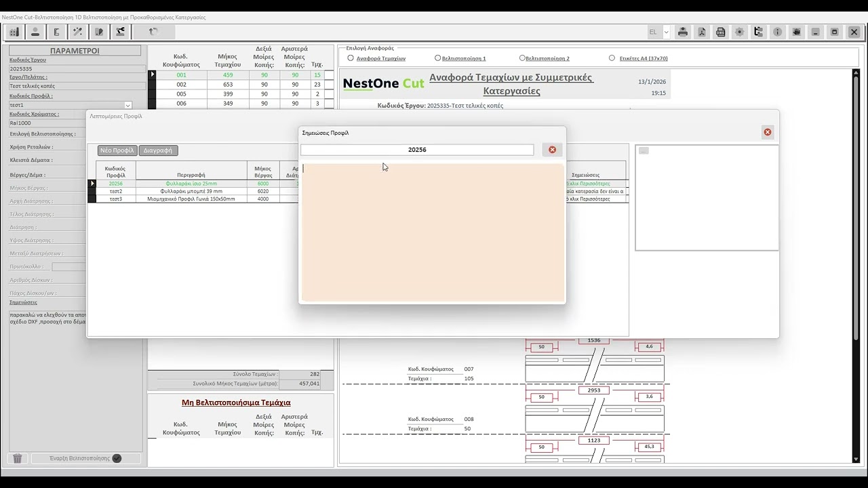Image resolution: width=868 pixels, height=488 pixels.
Task: Select frame code row 002
Action: (181, 85)
